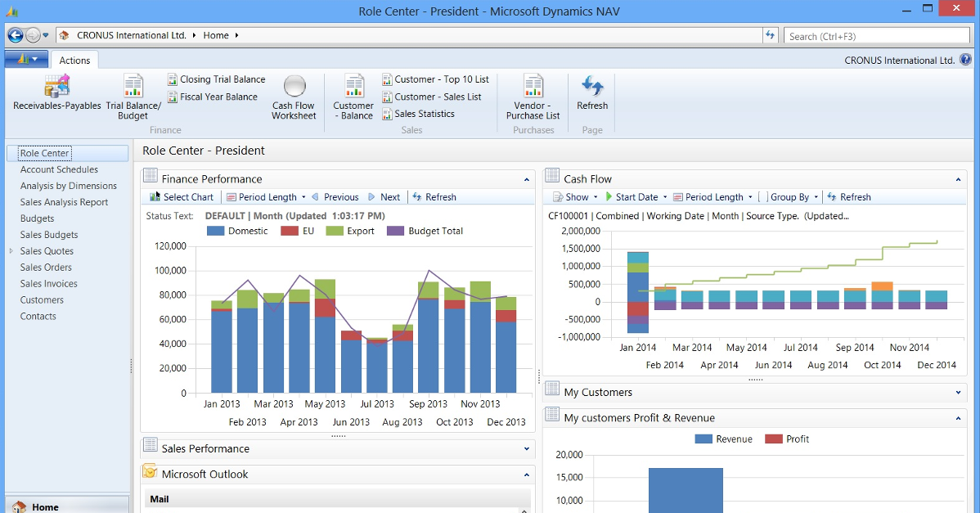Click Next in Finance Performance controls
This screenshot has width=980, height=513.
384,196
